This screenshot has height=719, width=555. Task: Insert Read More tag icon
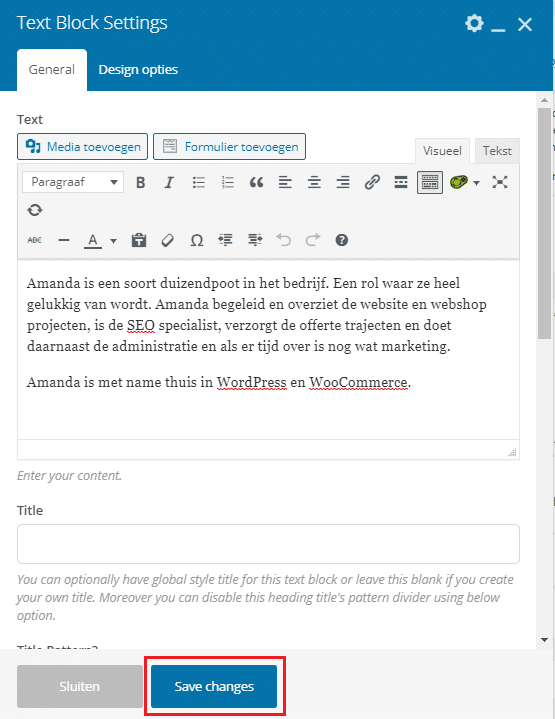pyautogui.click(x=401, y=183)
